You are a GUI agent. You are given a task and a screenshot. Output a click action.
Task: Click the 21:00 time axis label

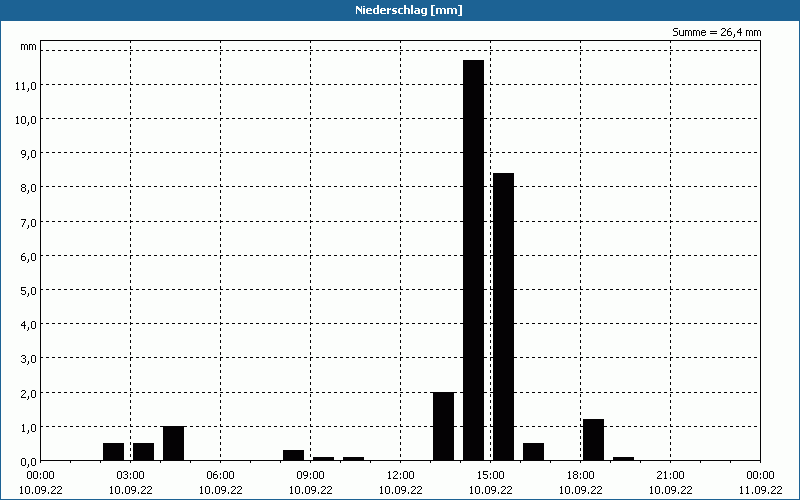pyautogui.click(x=670, y=476)
